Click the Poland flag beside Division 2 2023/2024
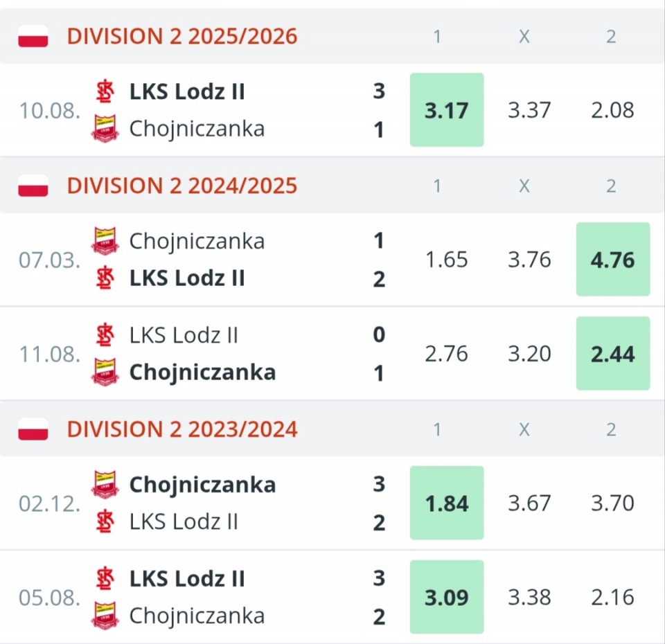665x644 pixels. (x=33, y=429)
